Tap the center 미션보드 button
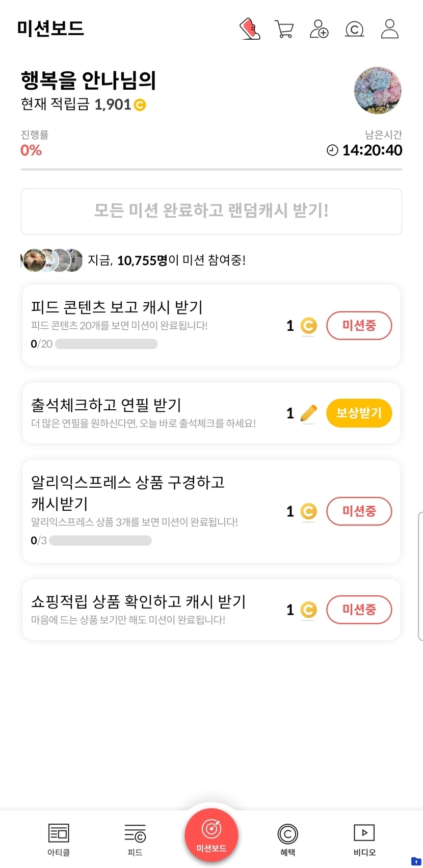 [211, 835]
